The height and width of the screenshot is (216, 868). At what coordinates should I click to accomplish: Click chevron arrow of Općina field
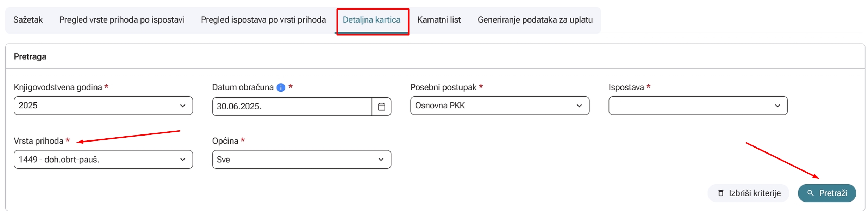coord(381,160)
